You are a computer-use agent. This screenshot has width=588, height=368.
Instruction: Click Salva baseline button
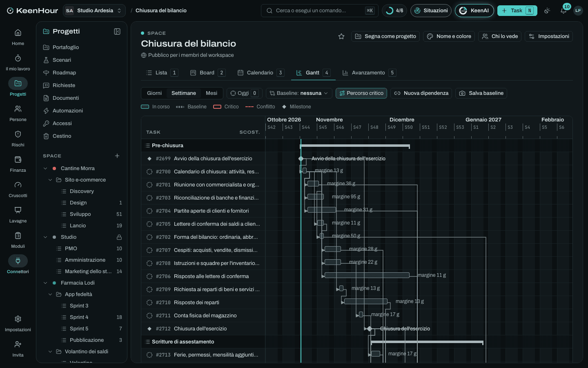(481, 93)
